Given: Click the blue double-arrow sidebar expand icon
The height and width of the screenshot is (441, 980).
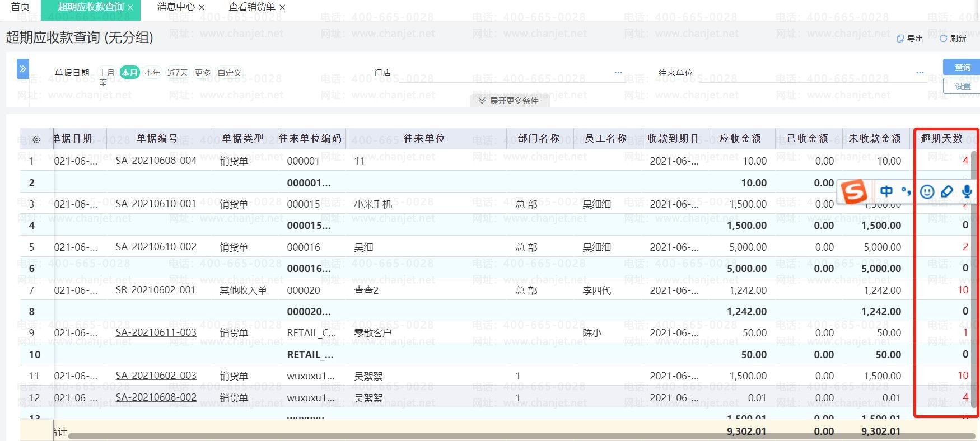Looking at the screenshot, I should 23,69.
